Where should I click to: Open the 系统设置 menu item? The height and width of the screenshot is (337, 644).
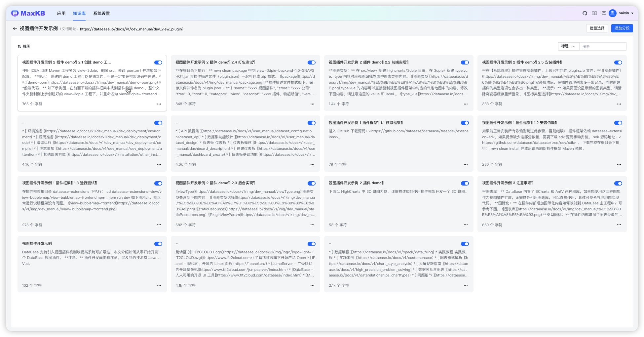tap(101, 14)
